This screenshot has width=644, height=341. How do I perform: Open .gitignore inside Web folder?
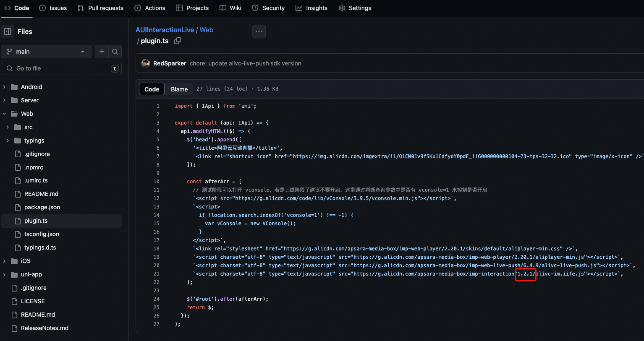(x=37, y=154)
